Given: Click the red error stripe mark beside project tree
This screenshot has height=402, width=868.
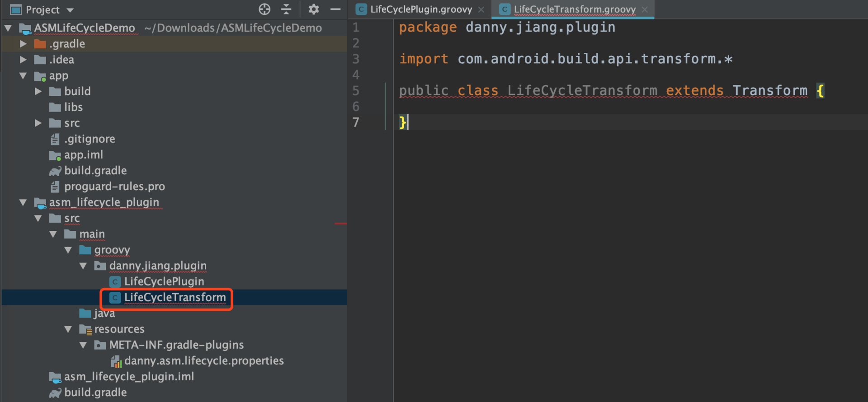Looking at the screenshot, I should pyautogui.click(x=340, y=224).
